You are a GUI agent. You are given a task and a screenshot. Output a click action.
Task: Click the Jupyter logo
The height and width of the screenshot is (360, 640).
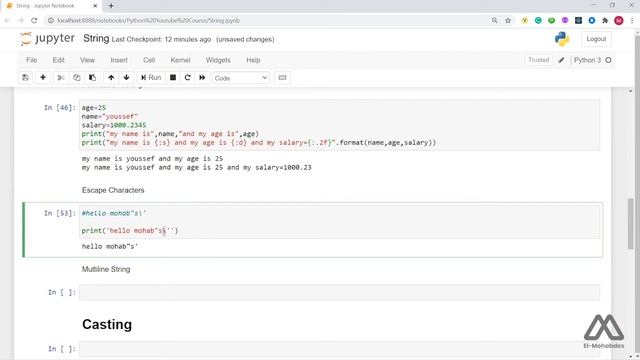[47, 39]
